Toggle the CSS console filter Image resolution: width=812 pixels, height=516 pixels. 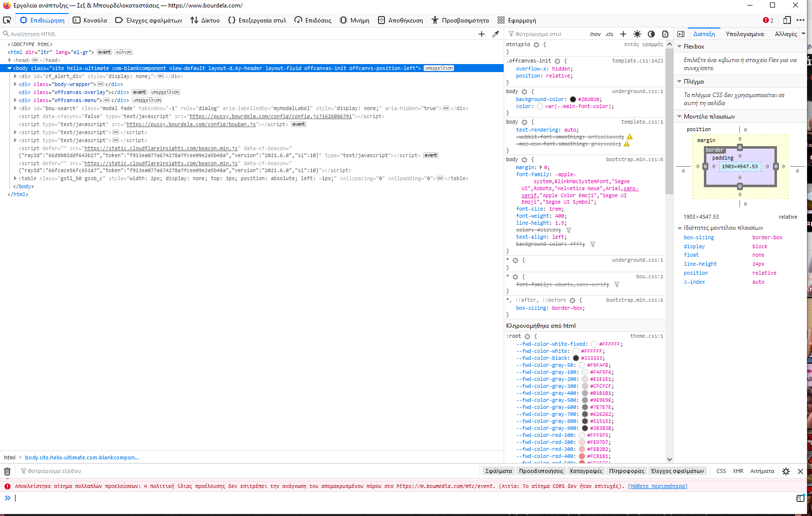tap(721, 471)
